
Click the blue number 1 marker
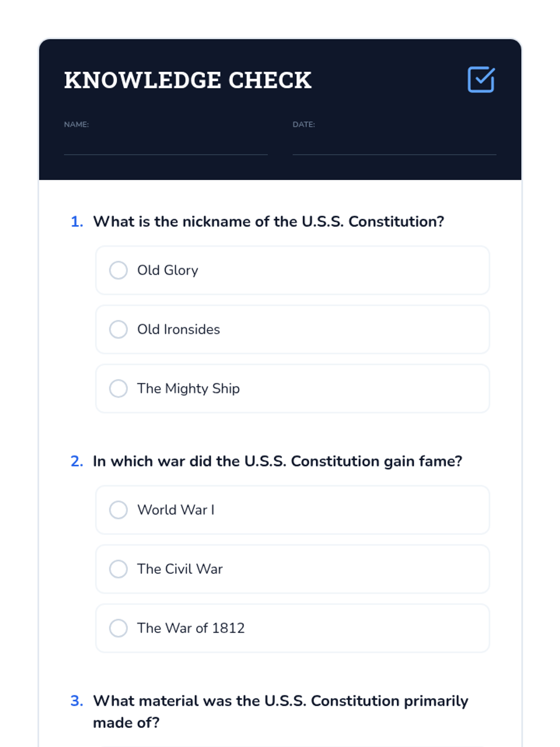coord(77,222)
